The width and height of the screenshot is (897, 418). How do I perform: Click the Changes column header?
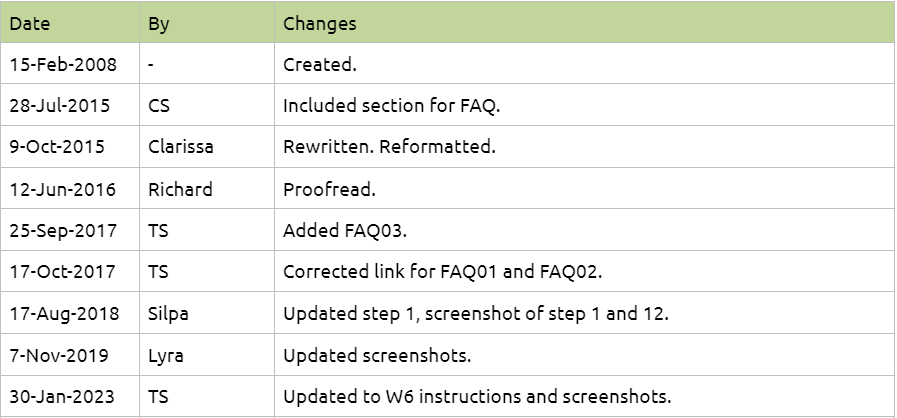319,23
